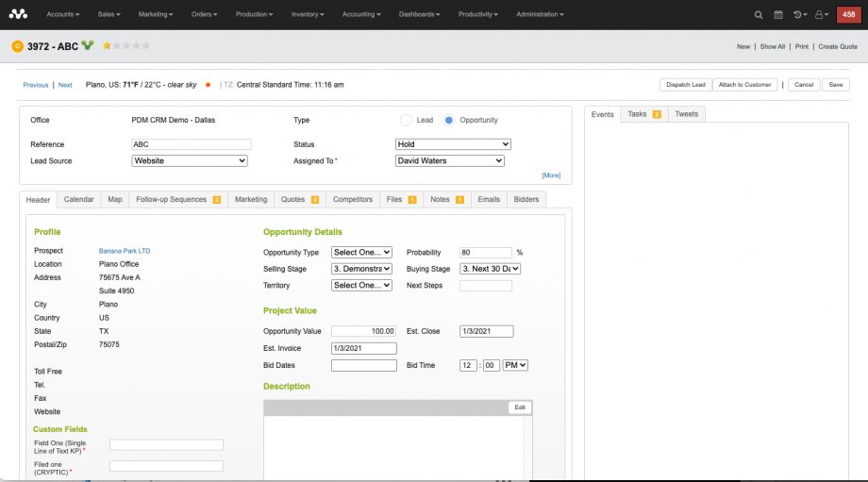The height and width of the screenshot is (482, 868).
Task: Select the Opportunity radio button
Action: 449,121
